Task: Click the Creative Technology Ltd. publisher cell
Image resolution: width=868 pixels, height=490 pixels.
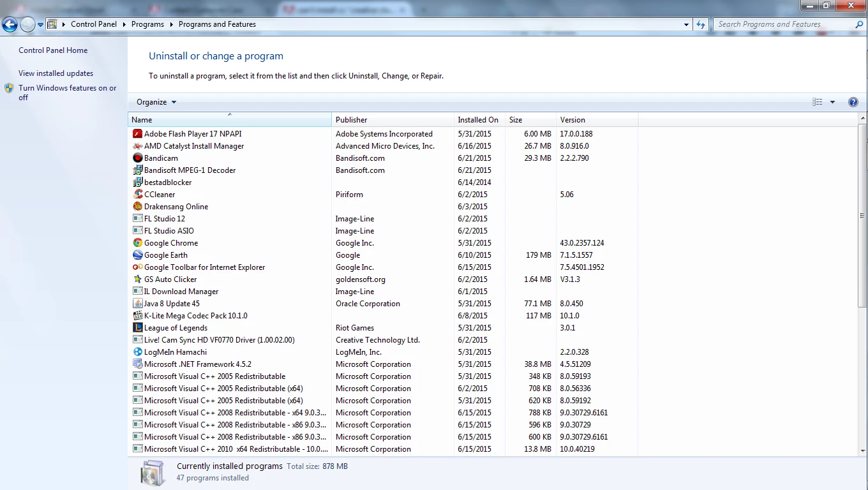Action: [x=378, y=340]
